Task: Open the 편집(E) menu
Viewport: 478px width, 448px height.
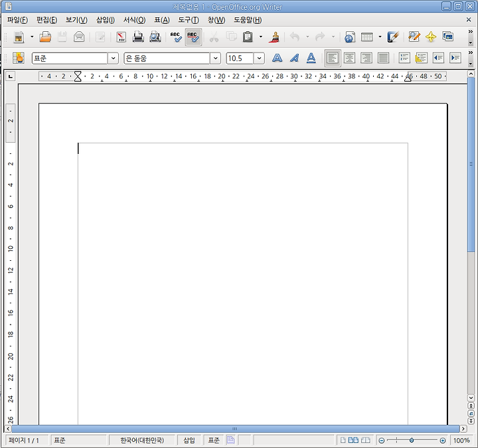Action: (47, 20)
